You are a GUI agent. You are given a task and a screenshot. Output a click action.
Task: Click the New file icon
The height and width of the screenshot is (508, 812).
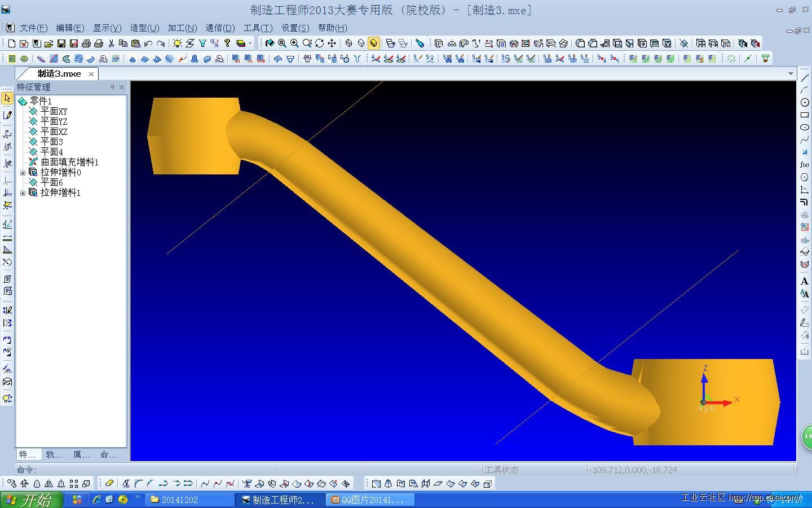point(12,43)
